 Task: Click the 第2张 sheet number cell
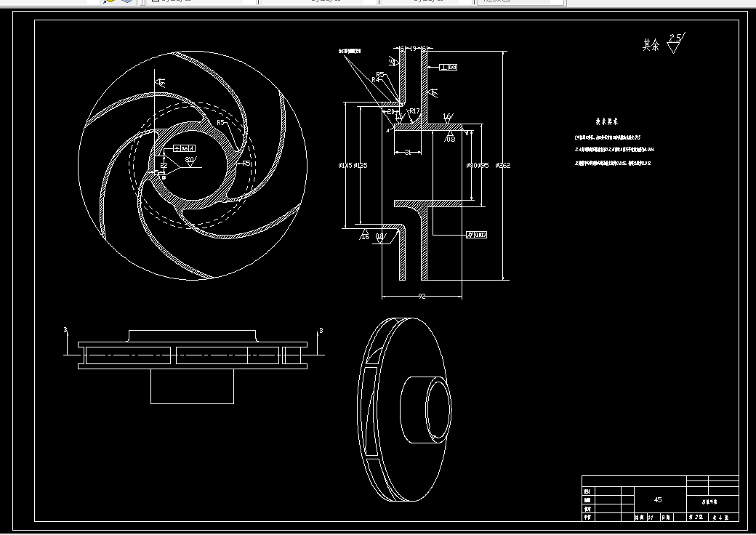696,517
